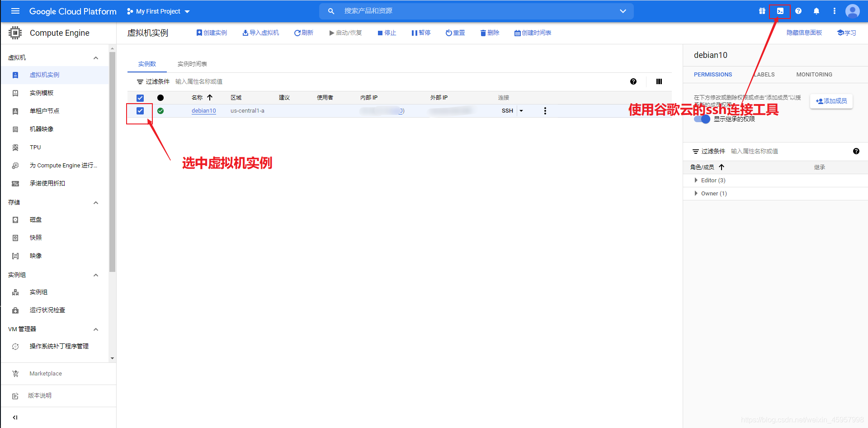
Task: Open the debian10 instance link
Action: click(204, 111)
